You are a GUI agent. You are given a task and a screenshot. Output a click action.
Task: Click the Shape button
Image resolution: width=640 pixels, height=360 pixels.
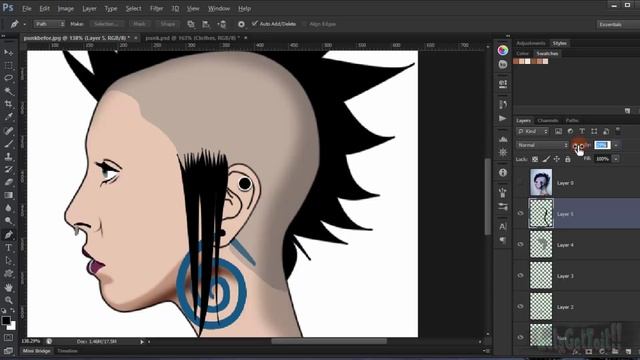[x=168, y=24]
